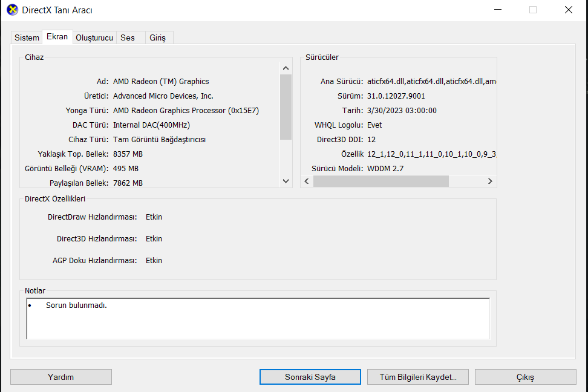Viewport: 588px width, 392px height.
Task: Click Sürücüler scroll left arrow
Action: click(x=307, y=181)
